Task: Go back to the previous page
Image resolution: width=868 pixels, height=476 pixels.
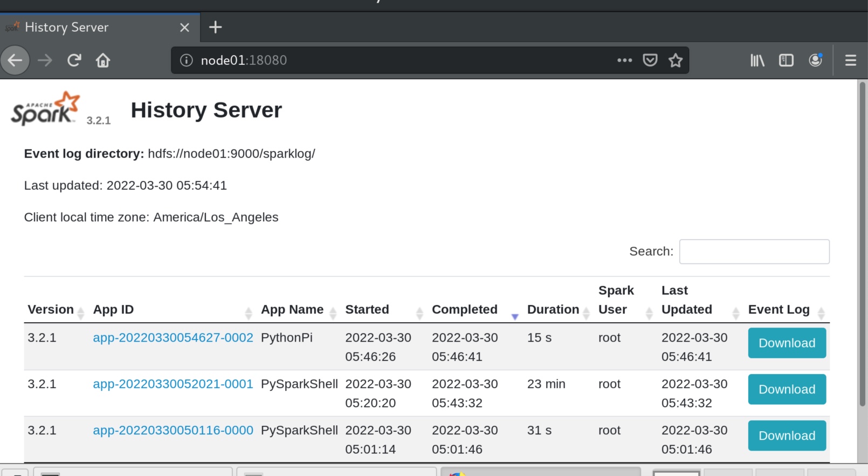Action: (x=15, y=60)
